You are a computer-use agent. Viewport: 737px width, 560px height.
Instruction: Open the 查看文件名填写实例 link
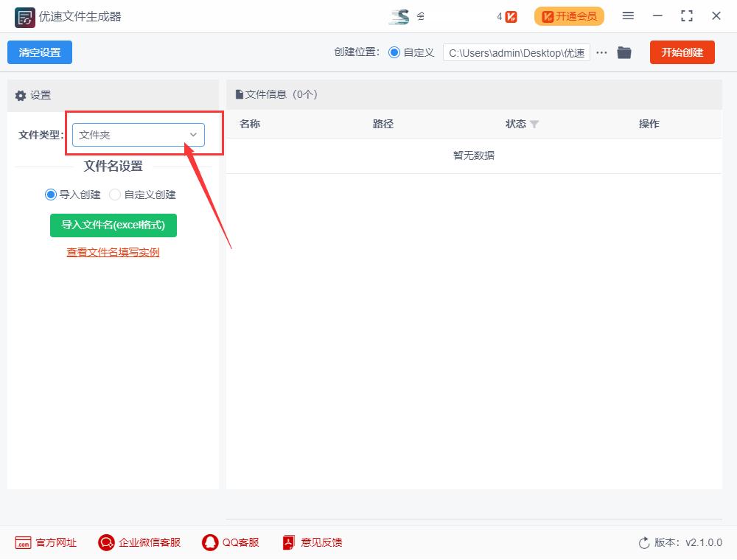(x=113, y=252)
